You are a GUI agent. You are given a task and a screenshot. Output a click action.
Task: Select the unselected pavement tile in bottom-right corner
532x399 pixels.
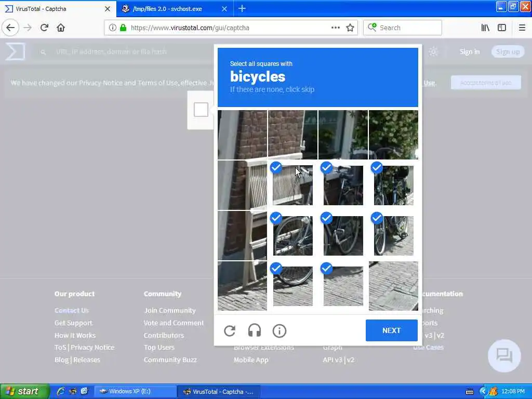394,286
